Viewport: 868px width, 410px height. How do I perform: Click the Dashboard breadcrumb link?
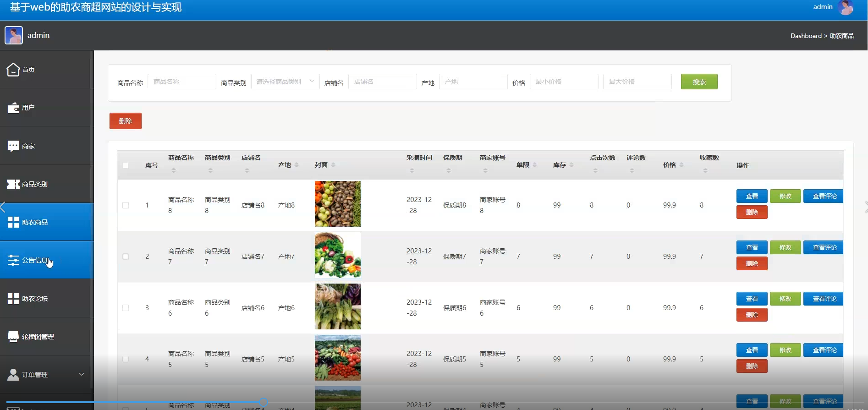click(x=806, y=36)
